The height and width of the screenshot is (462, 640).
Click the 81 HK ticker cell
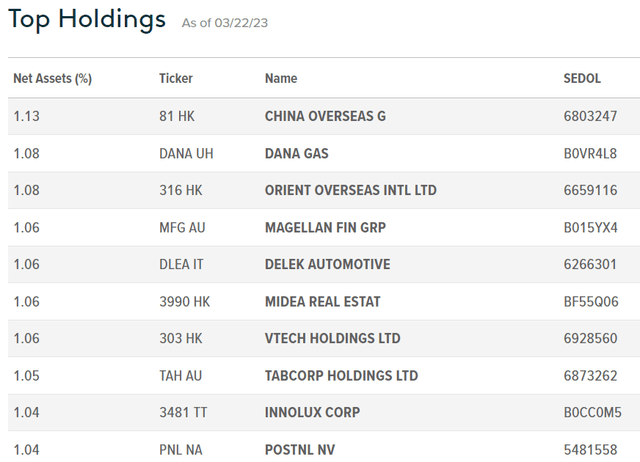177,116
